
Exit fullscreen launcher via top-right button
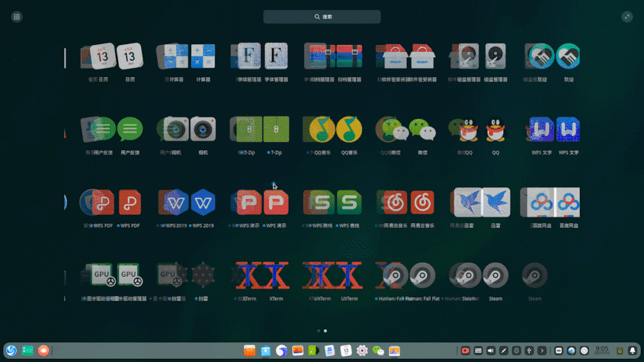point(627,17)
